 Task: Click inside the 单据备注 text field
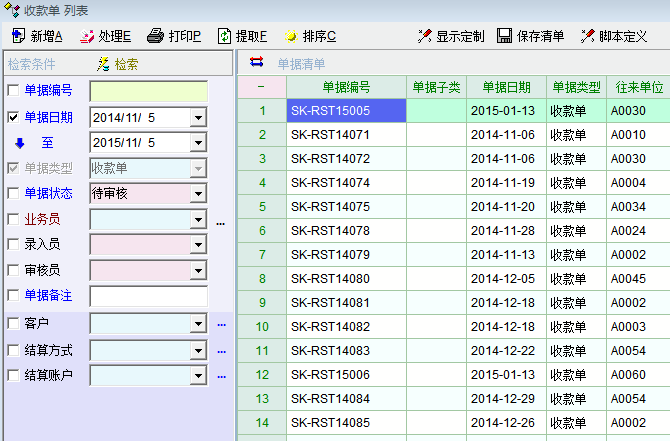(148, 296)
